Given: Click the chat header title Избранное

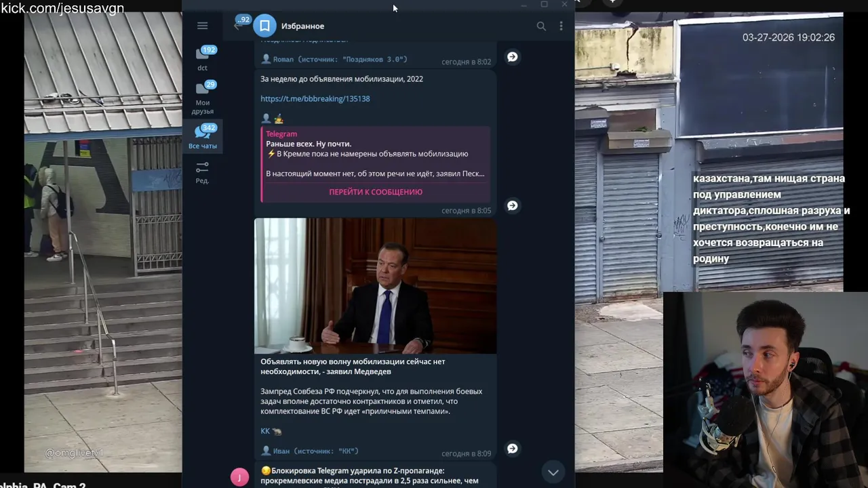Looking at the screenshot, I should coord(302,26).
